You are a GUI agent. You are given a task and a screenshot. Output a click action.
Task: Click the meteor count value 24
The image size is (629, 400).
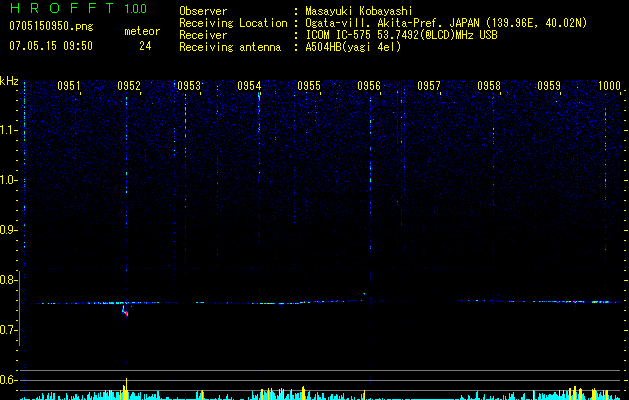(x=145, y=46)
